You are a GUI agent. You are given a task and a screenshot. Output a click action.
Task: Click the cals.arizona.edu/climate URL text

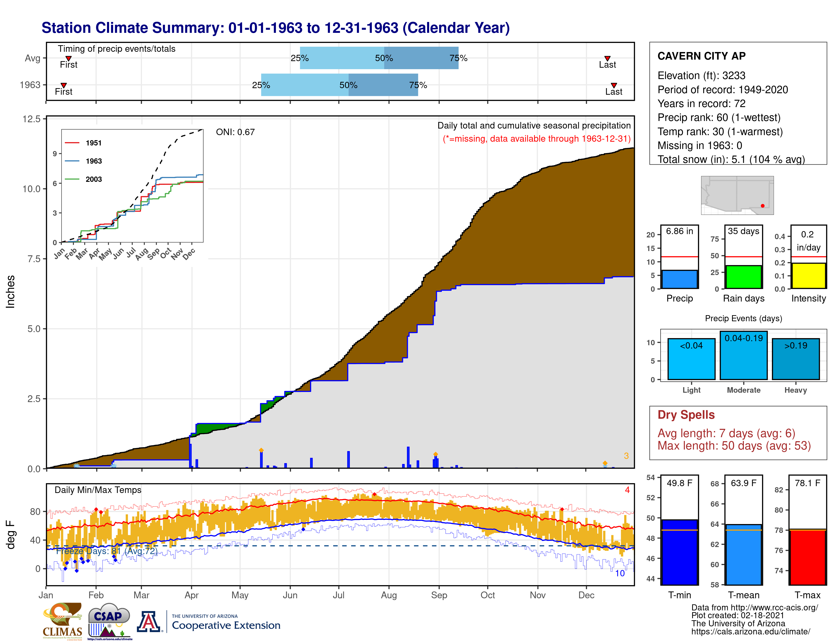click(750, 632)
